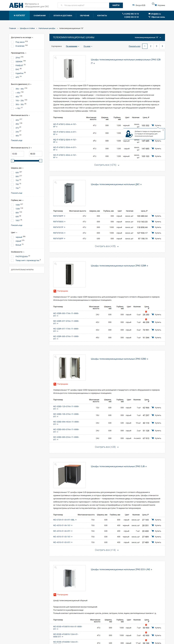Check the PANDUIT manufacturer filter
The width and height of the screenshot is (174, 644).
coord(12,65)
